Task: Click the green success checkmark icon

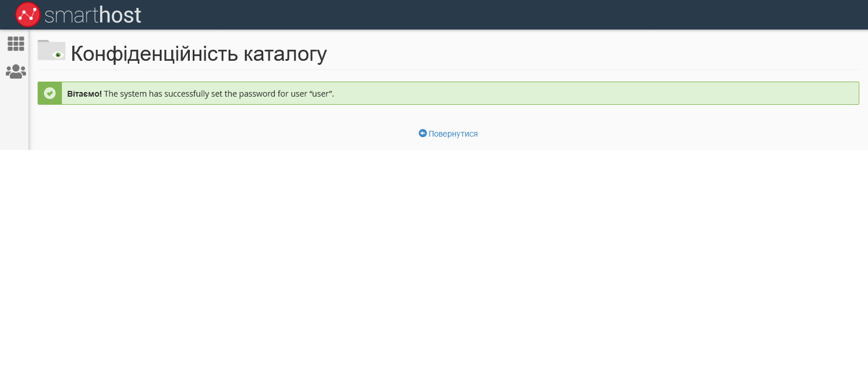Action: pyautogui.click(x=50, y=93)
